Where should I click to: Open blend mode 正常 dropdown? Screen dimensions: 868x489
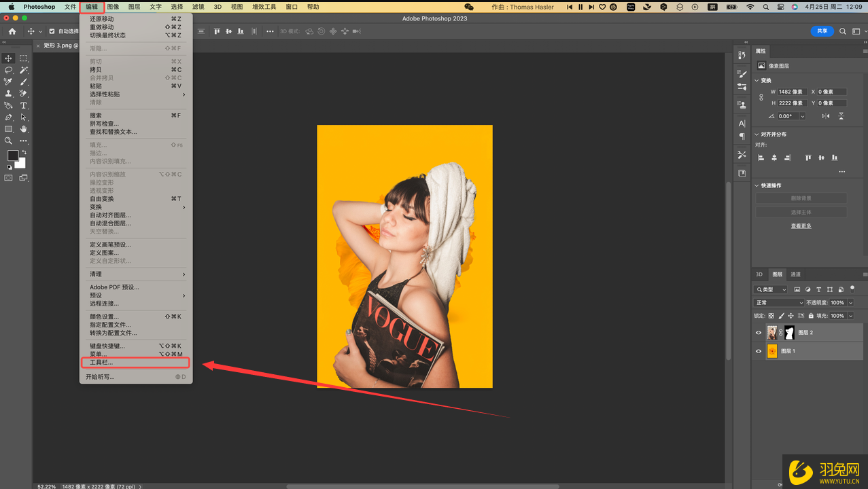(x=779, y=303)
